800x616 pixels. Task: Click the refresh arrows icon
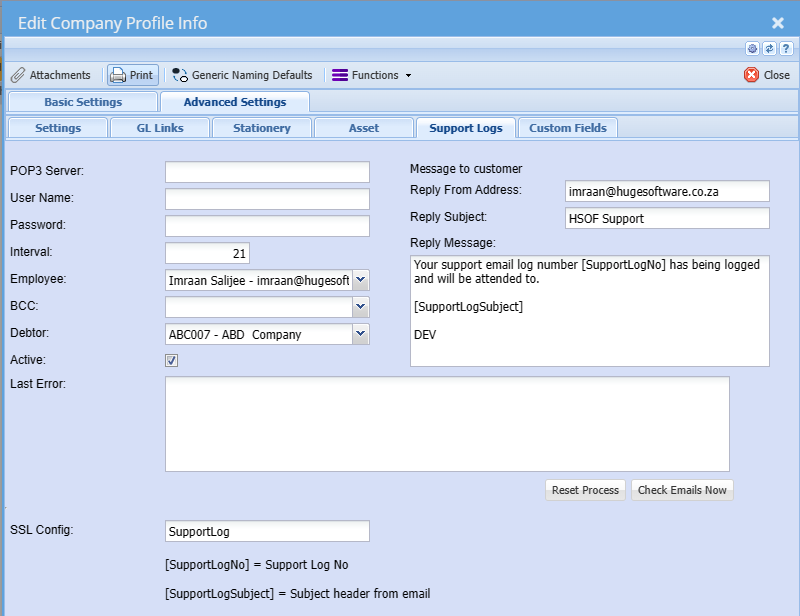(769, 48)
